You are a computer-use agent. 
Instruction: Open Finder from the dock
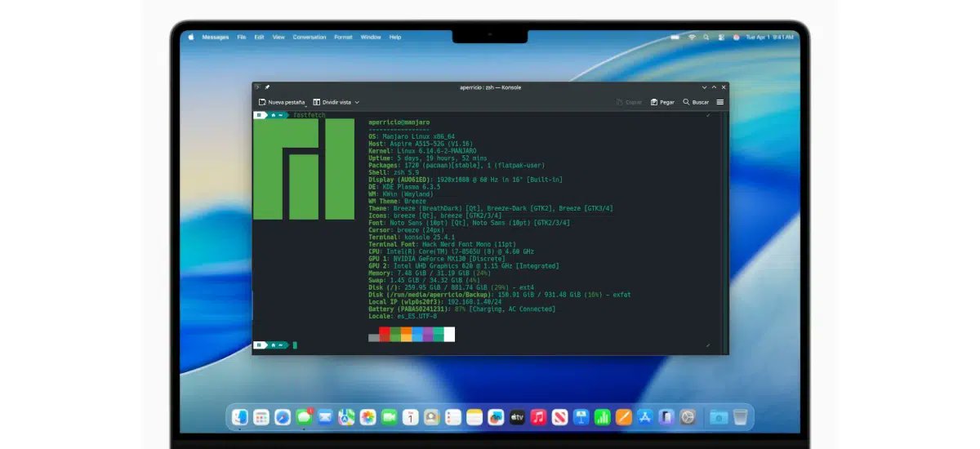(x=240, y=417)
